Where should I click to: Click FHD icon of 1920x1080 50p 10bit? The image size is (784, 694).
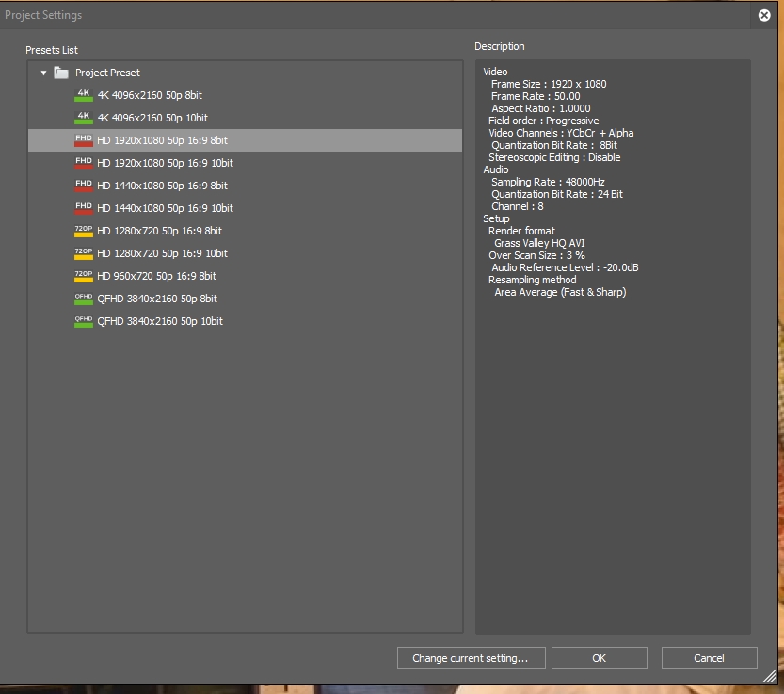[84, 163]
